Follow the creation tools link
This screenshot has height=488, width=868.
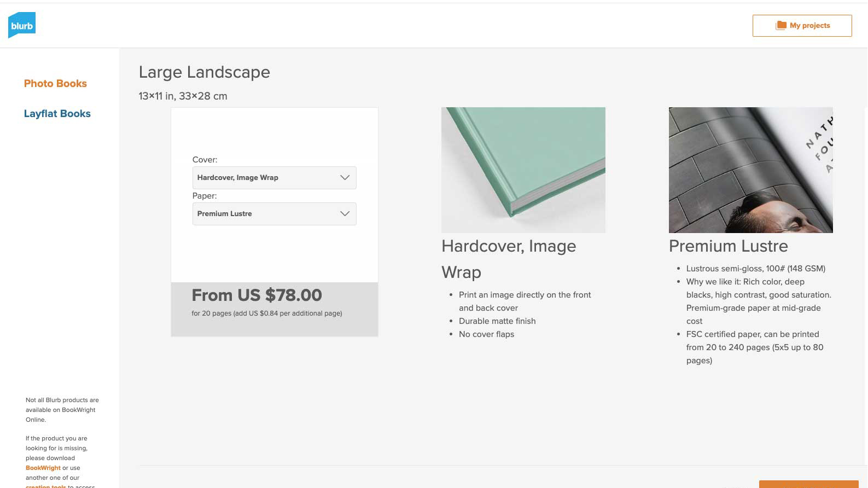coord(46,486)
